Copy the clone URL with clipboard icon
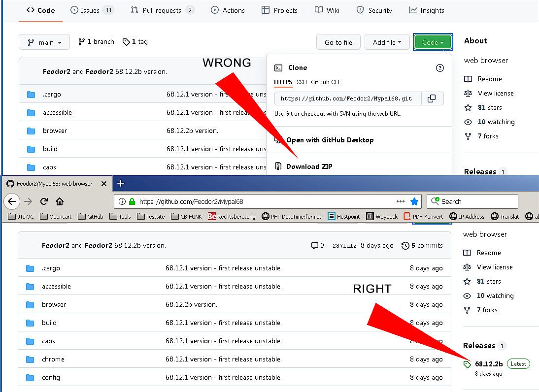The image size is (539, 392). click(x=432, y=98)
